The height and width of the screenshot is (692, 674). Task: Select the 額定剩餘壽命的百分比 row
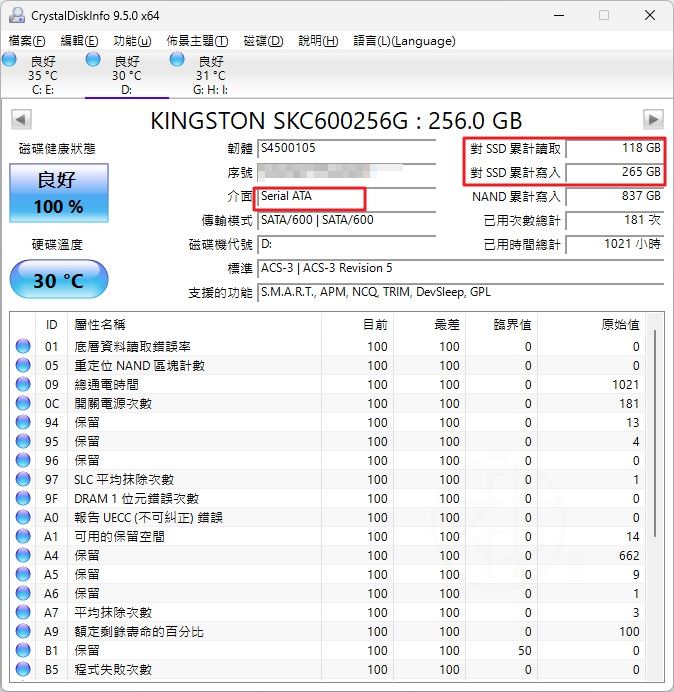[x=328, y=631]
